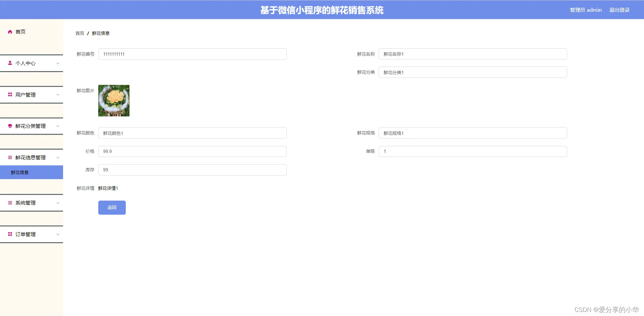
Task: Open the 首页 sidebar menu item
Action: [32, 32]
